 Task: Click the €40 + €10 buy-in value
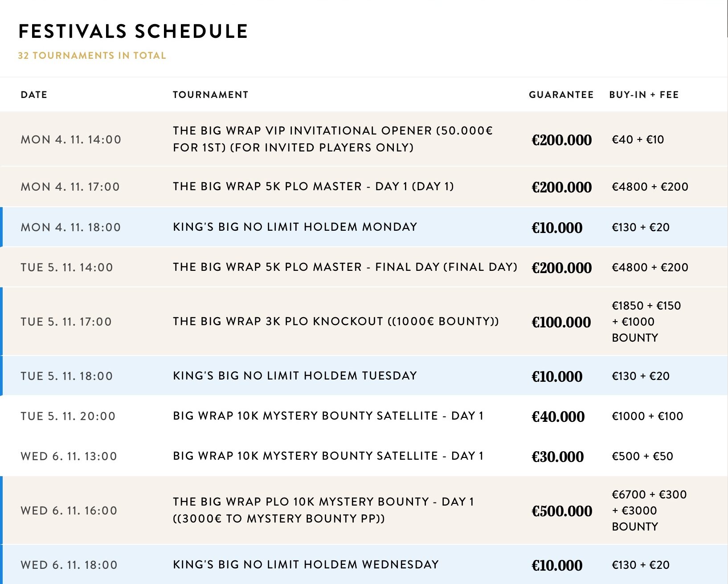[x=638, y=139]
